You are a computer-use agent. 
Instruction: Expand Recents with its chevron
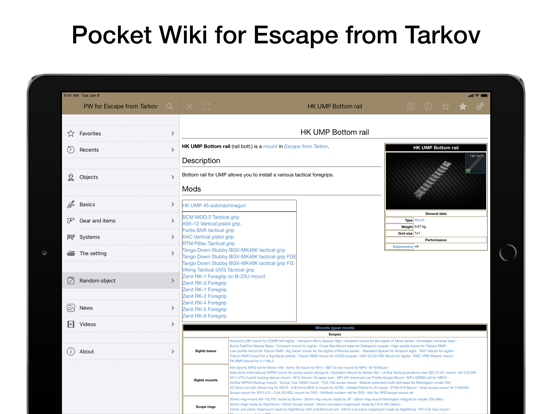click(x=172, y=150)
